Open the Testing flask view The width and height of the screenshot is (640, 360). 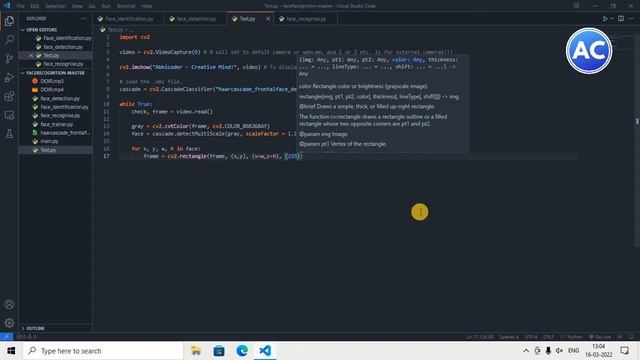9,133
